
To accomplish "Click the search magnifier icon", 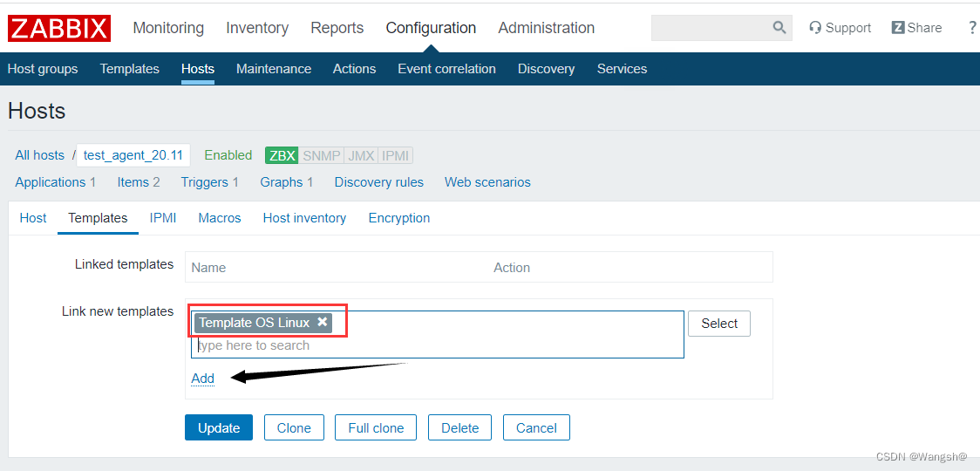I will coord(779,28).
